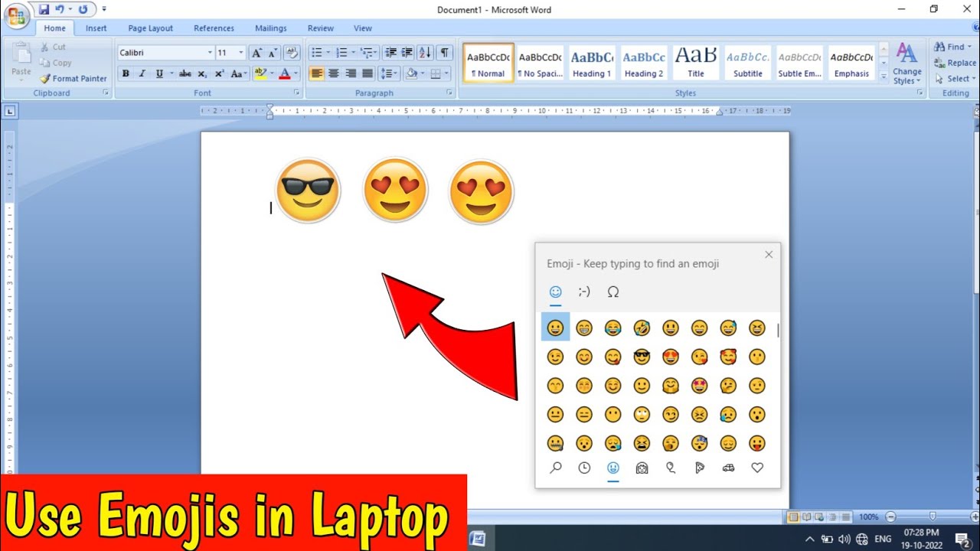Open the font size dropdown
This screenshot has width=980, height=551.
click(240, 53)
